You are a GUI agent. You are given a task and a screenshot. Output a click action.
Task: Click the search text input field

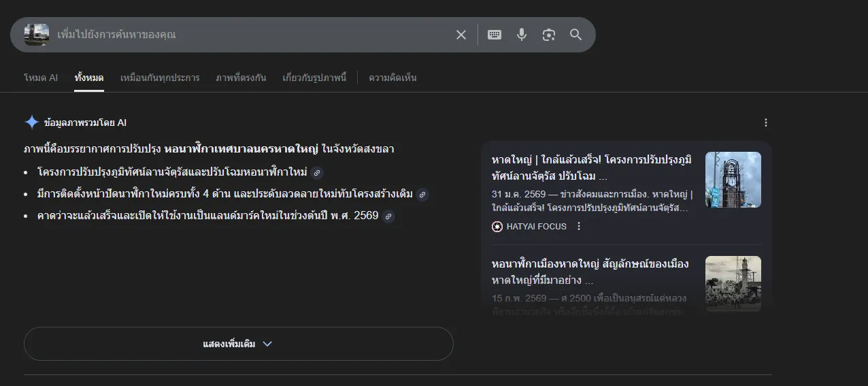tap(252, 35)
